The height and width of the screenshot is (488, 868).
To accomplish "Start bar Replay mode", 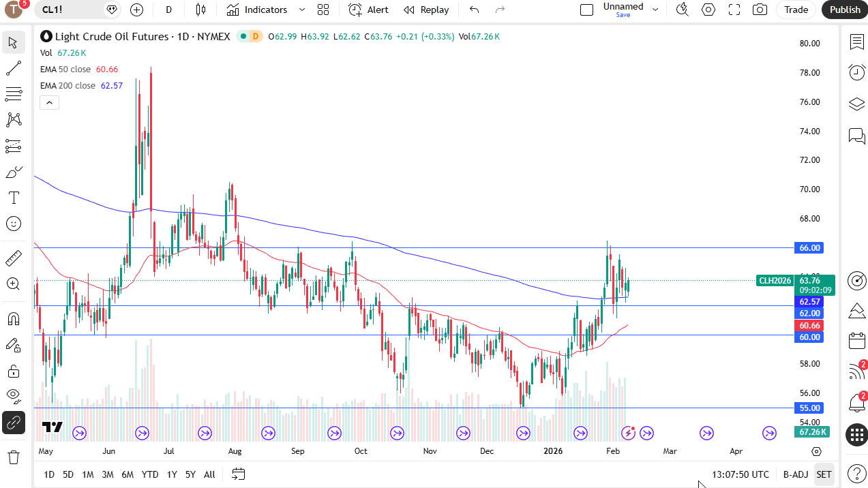I will point(426,10).
